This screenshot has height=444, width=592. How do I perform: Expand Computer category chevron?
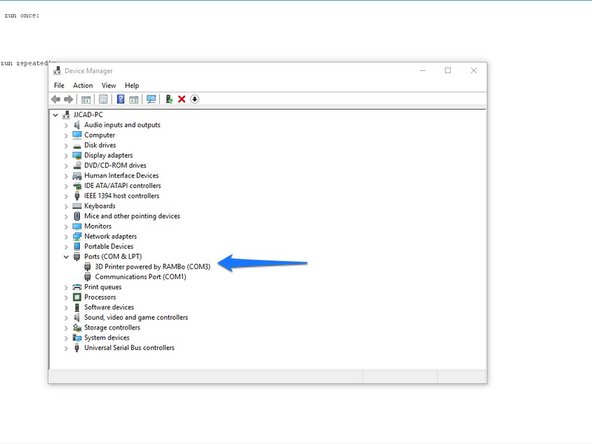(66, 135)
